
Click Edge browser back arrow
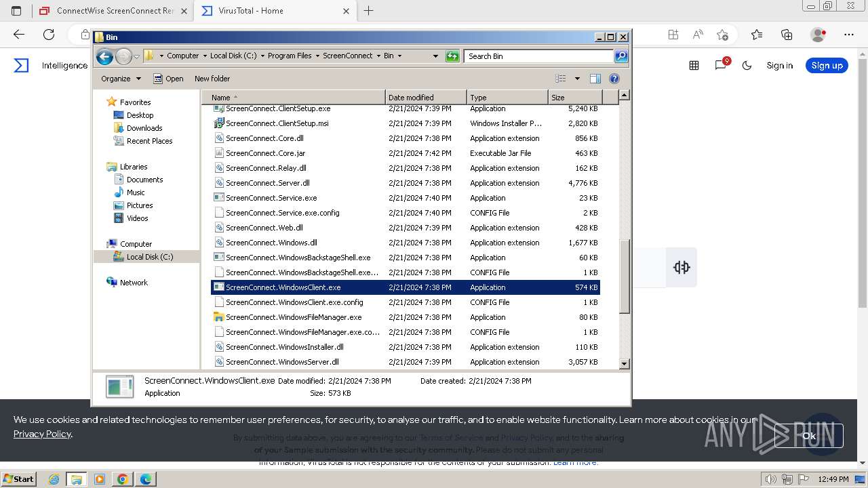pos(19,35)
